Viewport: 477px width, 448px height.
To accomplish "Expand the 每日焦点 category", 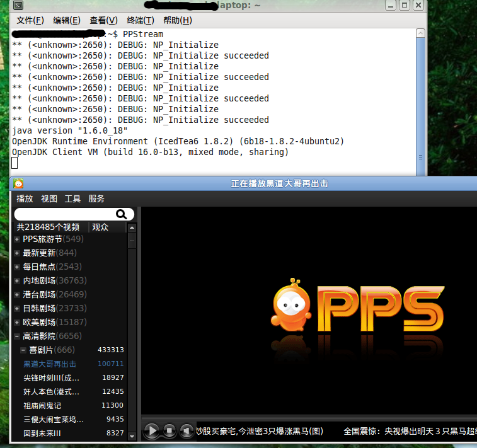I will (x=17, y=267).
